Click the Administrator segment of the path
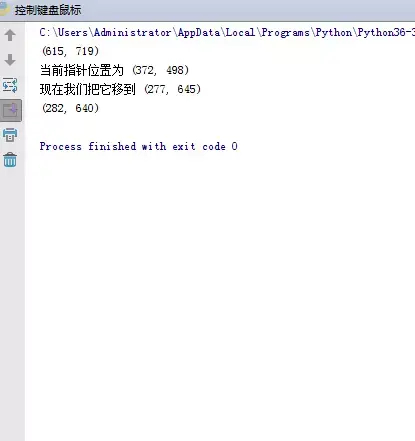Viewport: 415px width, 441px height. 133,33
